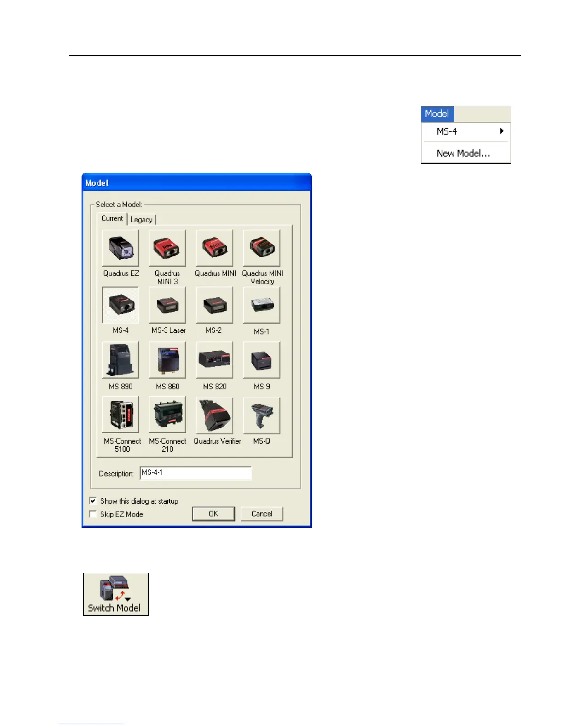563x728 pixels.
Task: Choose New Model... from the menu
Action: (x=464, y=154)
